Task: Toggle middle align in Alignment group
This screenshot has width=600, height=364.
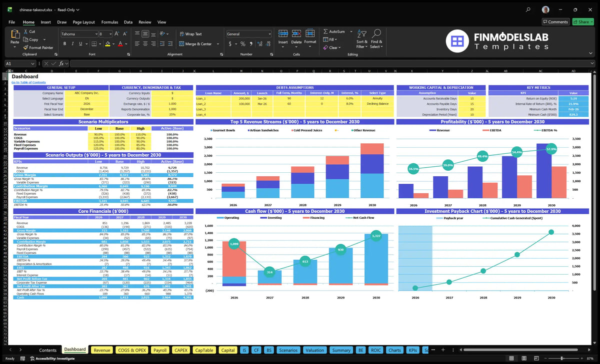Action: click(145, 34)
